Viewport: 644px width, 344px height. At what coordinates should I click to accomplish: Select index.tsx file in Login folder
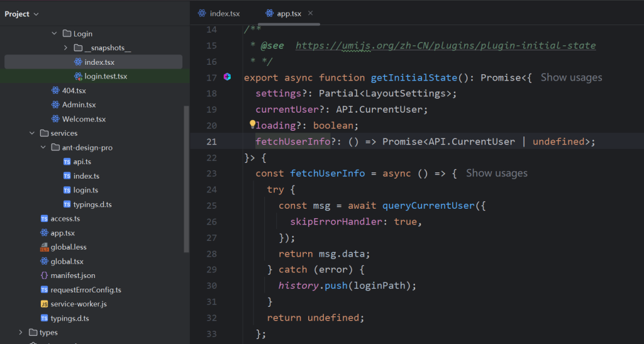93,62
